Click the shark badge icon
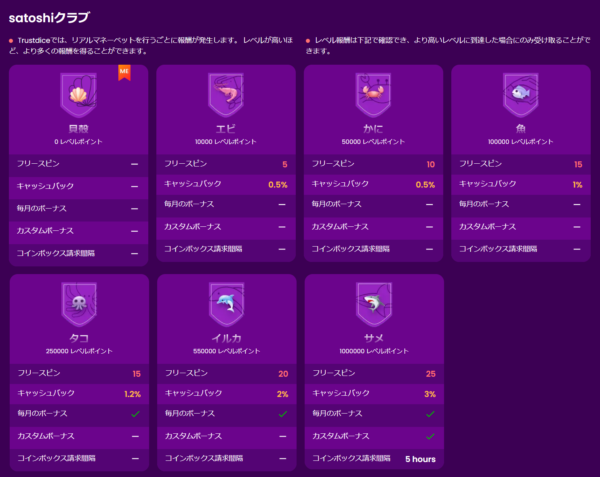600x477 pixels. click(x=374, y=304)
